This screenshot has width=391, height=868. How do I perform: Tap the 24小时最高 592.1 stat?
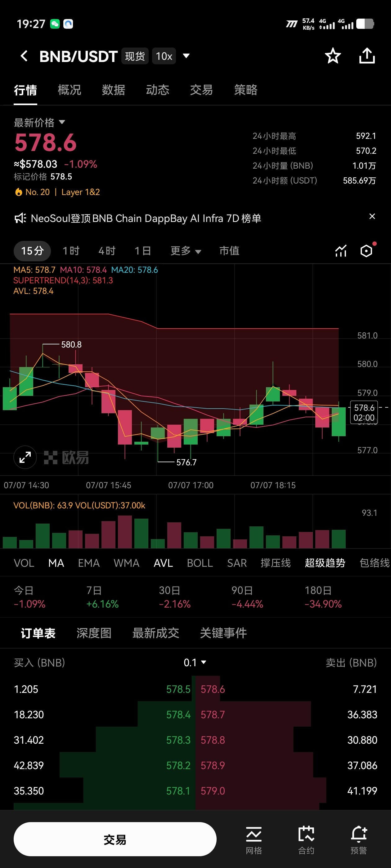click(x=314, y=136)
